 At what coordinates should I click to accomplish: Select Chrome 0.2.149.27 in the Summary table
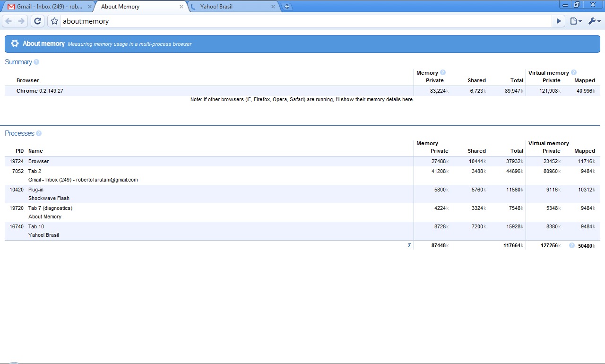point(40,91)
